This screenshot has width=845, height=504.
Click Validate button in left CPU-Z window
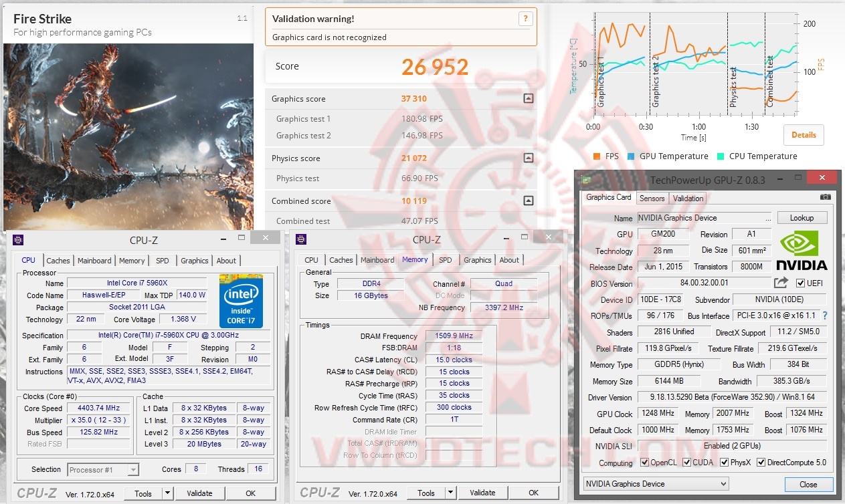pyautogui.click(x=199, y=493)
